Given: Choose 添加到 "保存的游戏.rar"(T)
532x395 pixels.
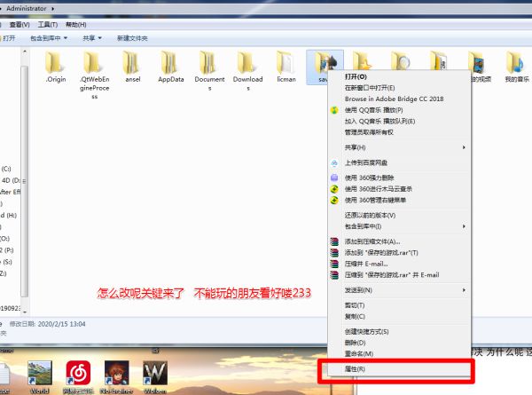Looking at the screenshot, I should [381, 253].
